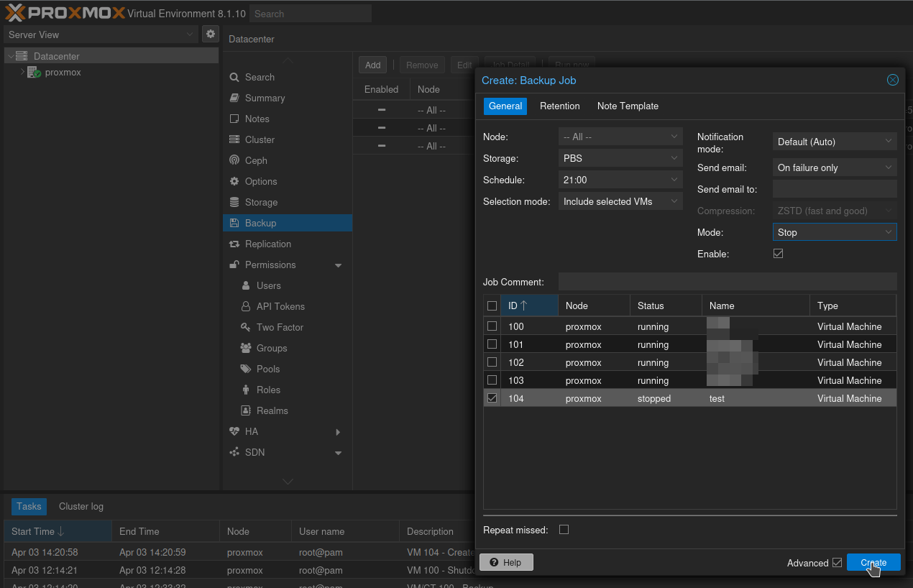
Task: Select the Backup floppy icon
Action: pyautogui.click(x=234, y=223)
